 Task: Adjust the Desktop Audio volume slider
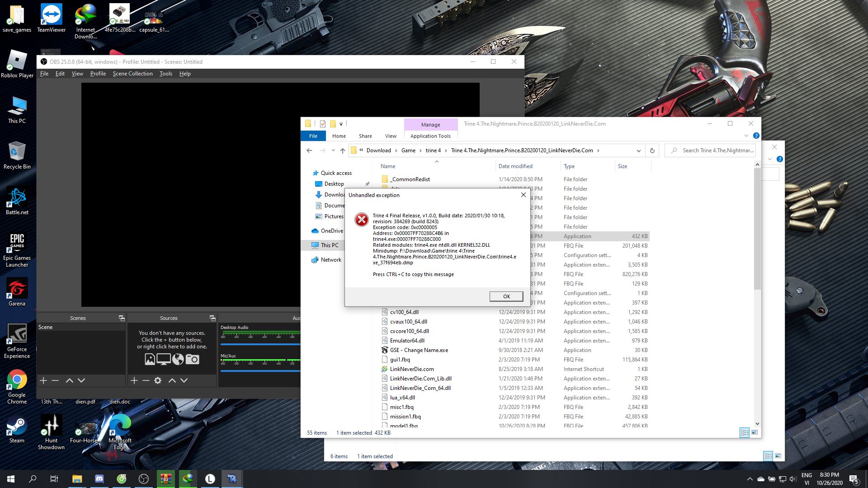260,344
